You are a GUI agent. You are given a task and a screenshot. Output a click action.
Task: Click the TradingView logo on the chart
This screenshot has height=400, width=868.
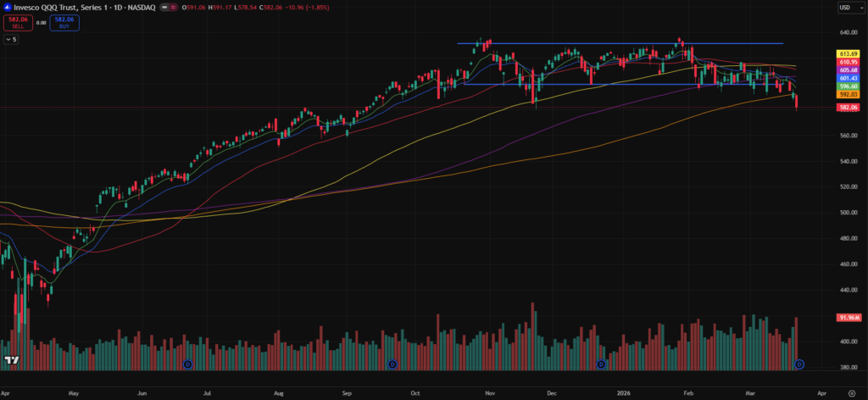point(12,361)
